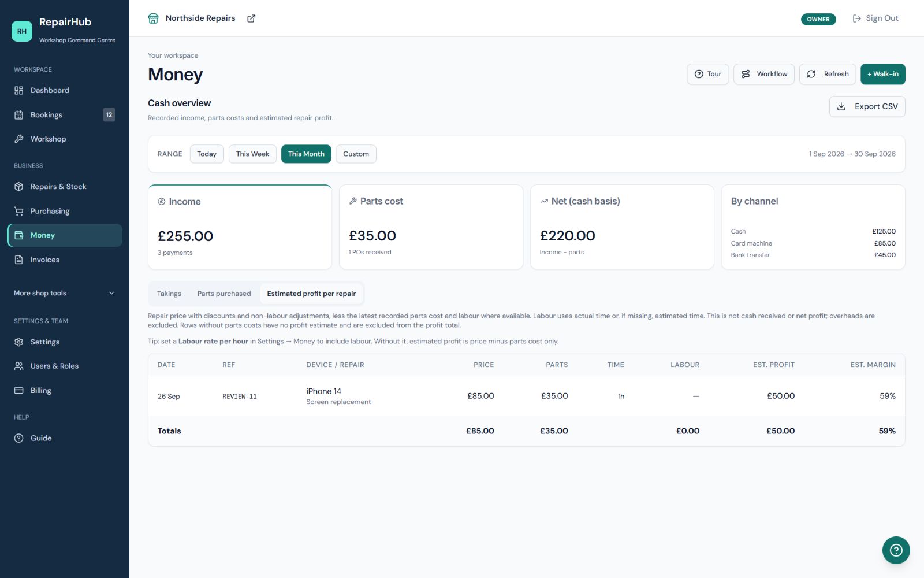Open the Workflow view

[x=764, y=74]
